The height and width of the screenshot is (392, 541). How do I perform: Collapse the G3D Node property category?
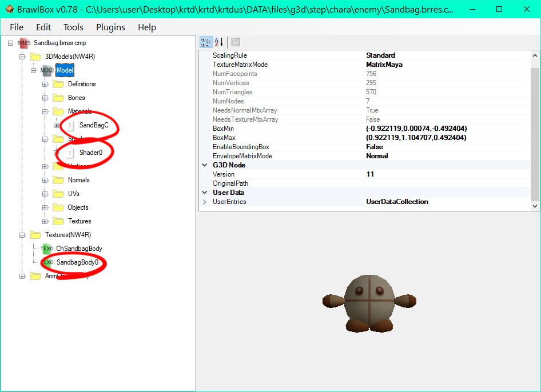click(205, 165)
